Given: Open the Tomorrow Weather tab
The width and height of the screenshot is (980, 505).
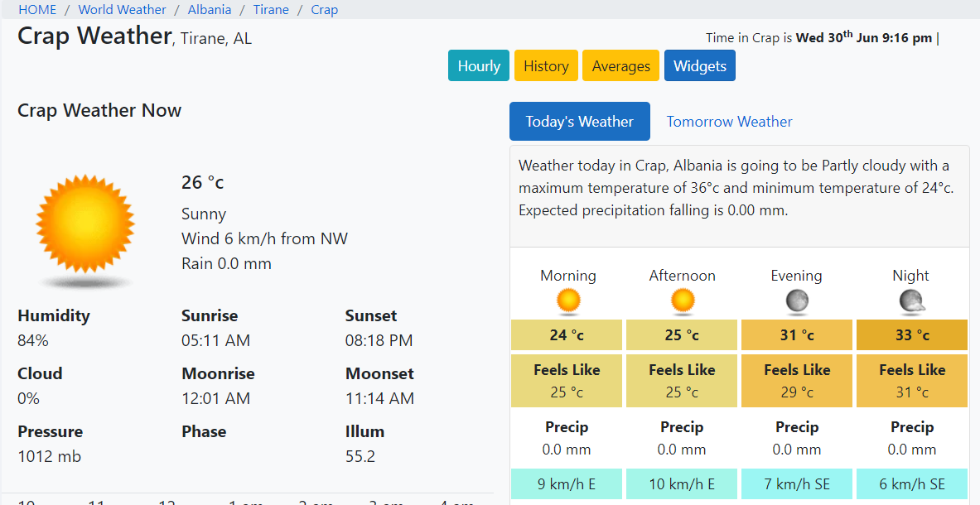Looking at the screenshot, I should (729, 122).
